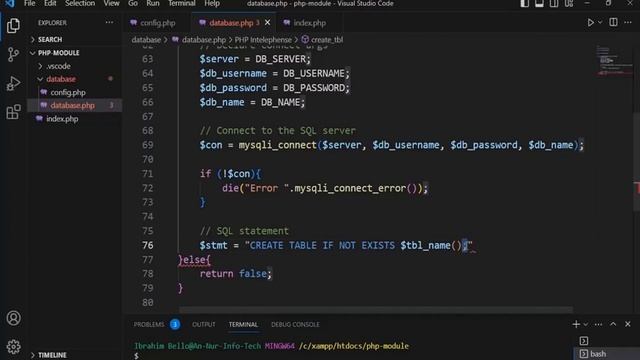Viewport: 640px width, 360px height.
Task: Expand the .vscode folder
Action: 58,66
